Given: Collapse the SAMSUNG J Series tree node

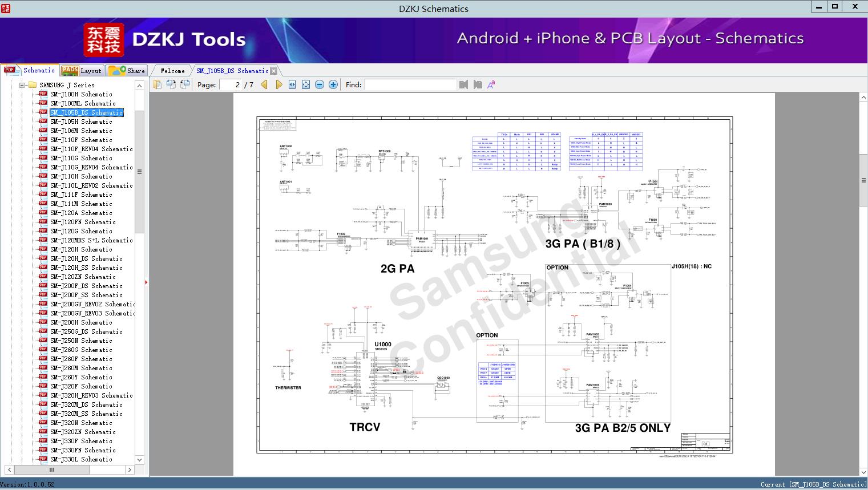Looking at the screenshot, I should (x=22, y=85).
